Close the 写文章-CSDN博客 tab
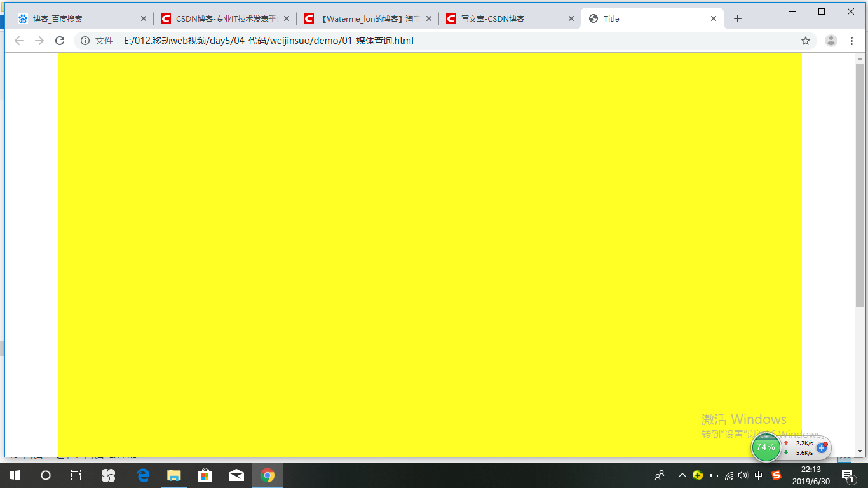 coord(571,18)
